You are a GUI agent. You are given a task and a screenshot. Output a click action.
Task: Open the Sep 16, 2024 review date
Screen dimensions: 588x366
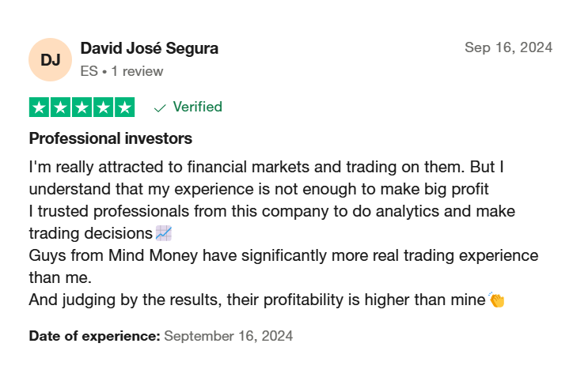pyautogui.click(x=509, y=47)
